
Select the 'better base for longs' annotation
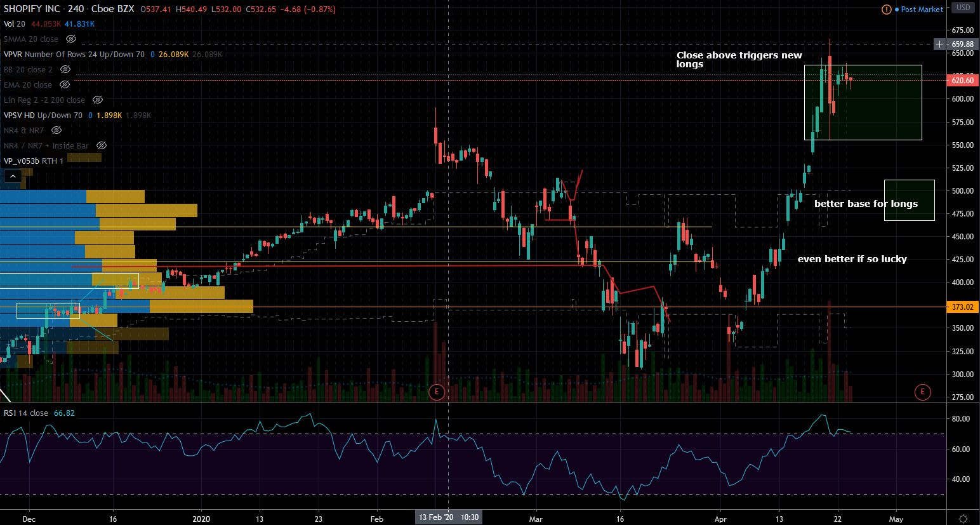pyautogui.click(x=866, y=204)
